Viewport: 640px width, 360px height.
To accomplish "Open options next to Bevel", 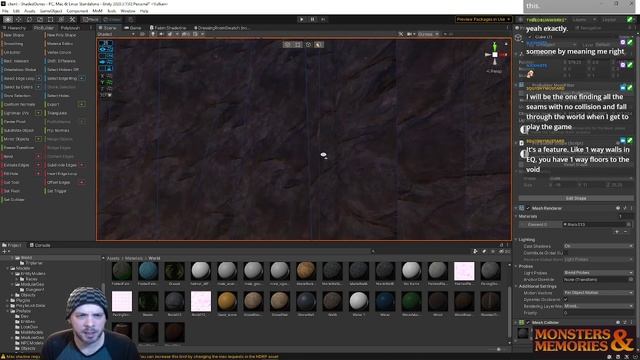I will 39,156.
